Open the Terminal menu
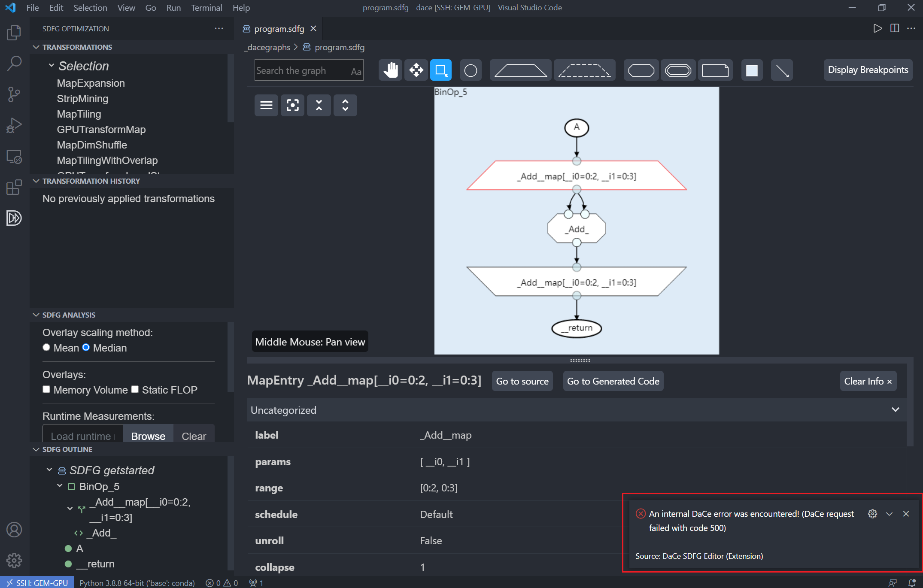This screenshot has width=923, height=588. coord(206,8)
